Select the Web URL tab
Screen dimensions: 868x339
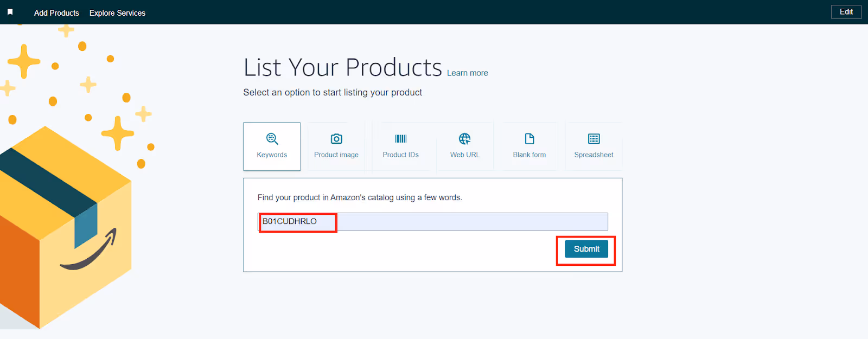pyautogui.click(x=465, y=146)
